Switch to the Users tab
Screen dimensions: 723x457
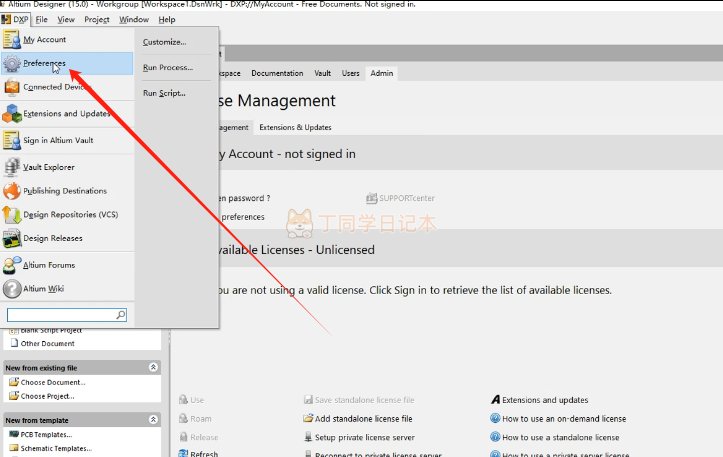click(350, 73)
